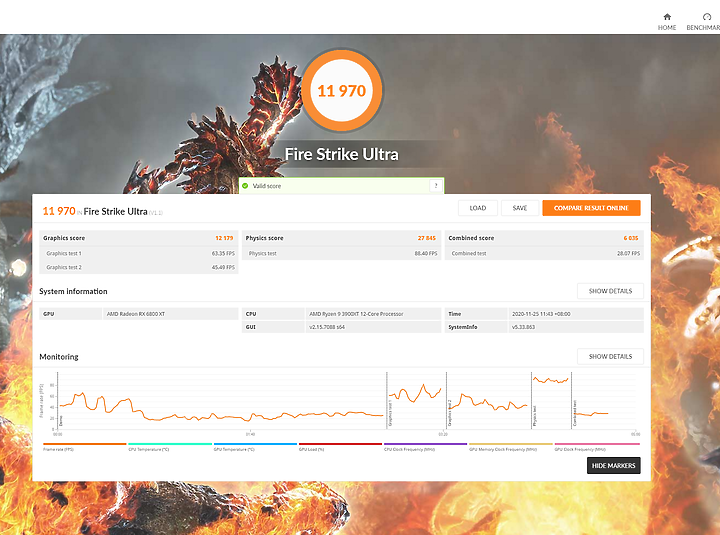Click the Graphics test 1 chart marker

click(x=390, y=412)
